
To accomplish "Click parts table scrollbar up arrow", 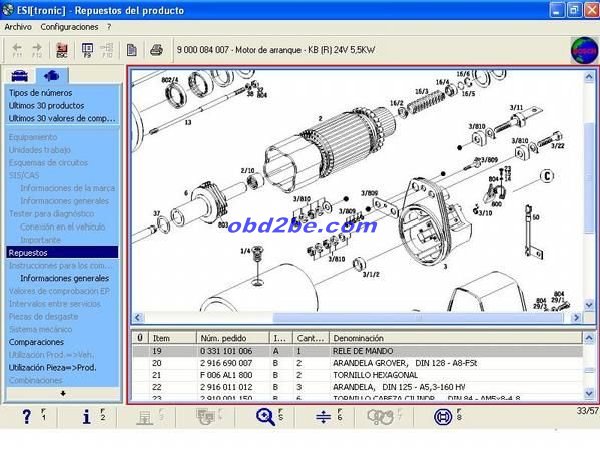I will tap(589, 338).
